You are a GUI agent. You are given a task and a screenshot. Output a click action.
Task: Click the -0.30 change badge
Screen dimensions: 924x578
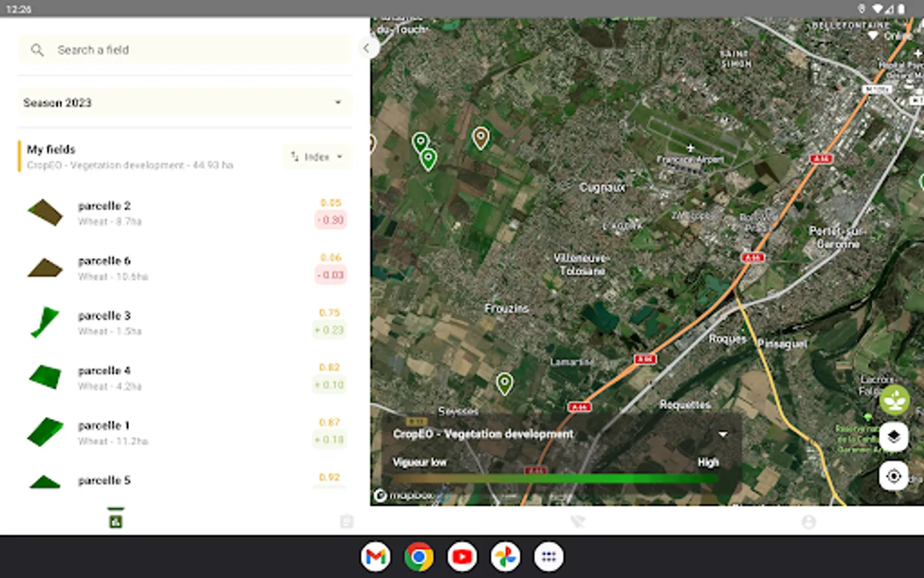(330, 220)
